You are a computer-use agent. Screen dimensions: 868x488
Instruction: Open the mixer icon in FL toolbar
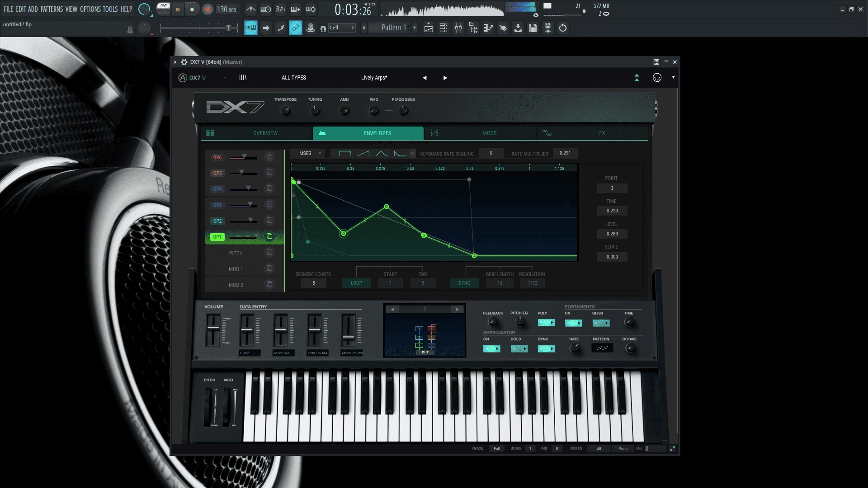(x=458, y=28)
